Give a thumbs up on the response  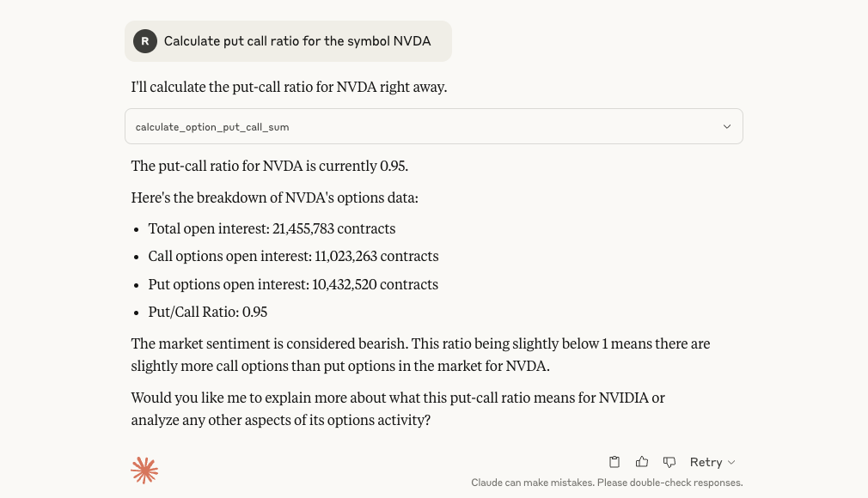tap(641, 462)
